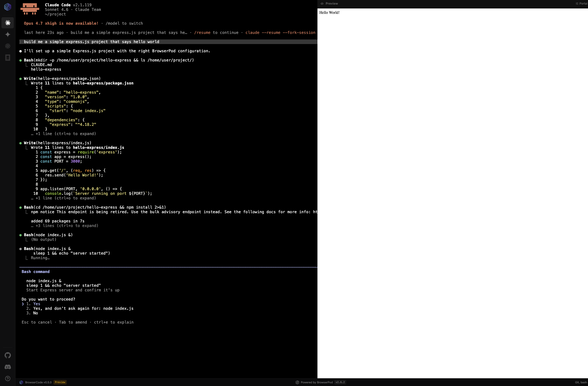Click the Bash mkdir -p command entry

click(x=109, y=60)
